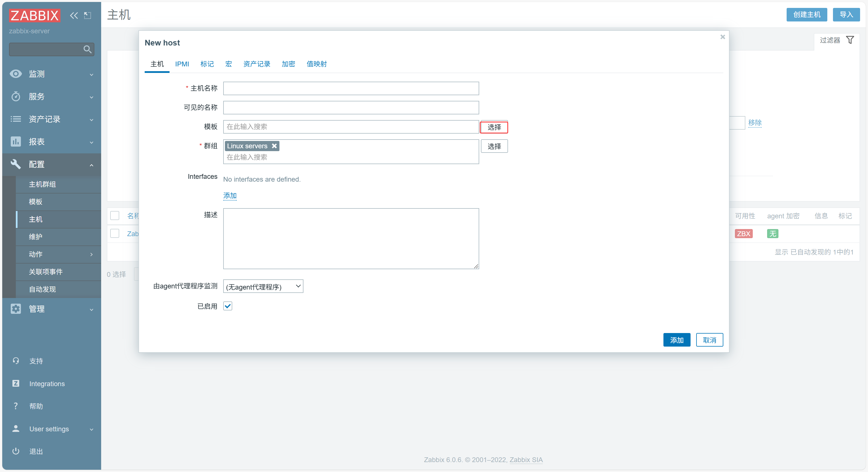
Task: Click the ZABBIX logo
Action: [x=34, y=15]
